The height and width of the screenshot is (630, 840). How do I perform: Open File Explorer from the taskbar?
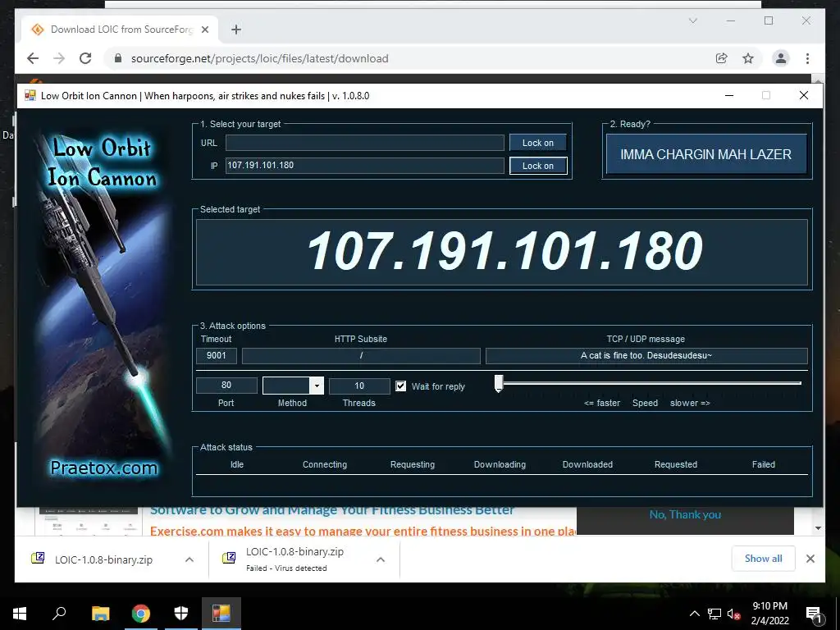[x=100, y=614]
